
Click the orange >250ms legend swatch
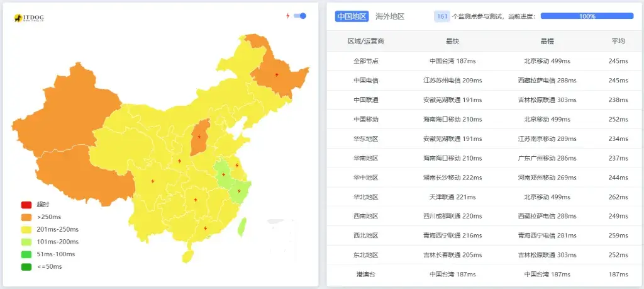[x=26, y=217]
